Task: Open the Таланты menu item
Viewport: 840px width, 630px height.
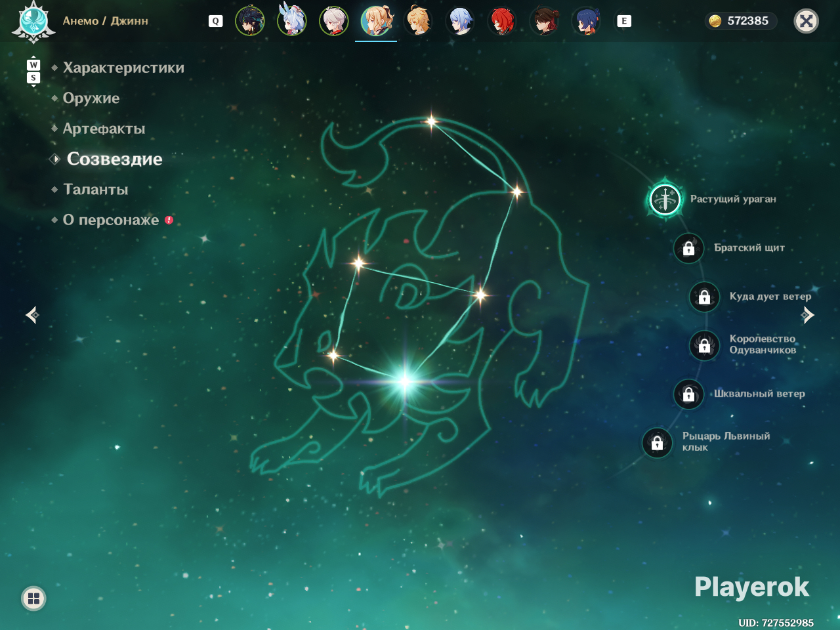Action: click(96, 190)
